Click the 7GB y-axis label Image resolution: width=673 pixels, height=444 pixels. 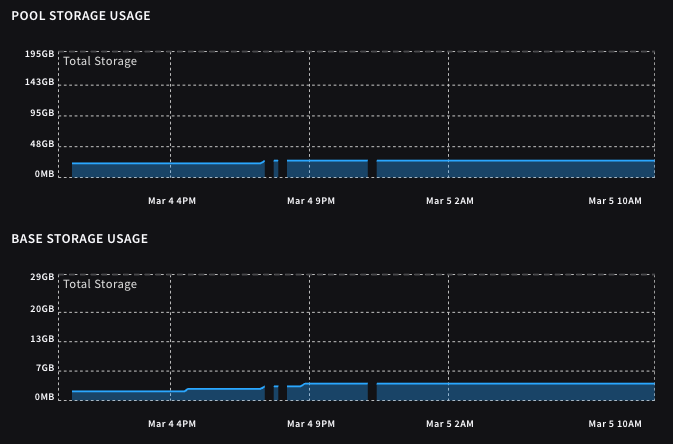[44, 368]
